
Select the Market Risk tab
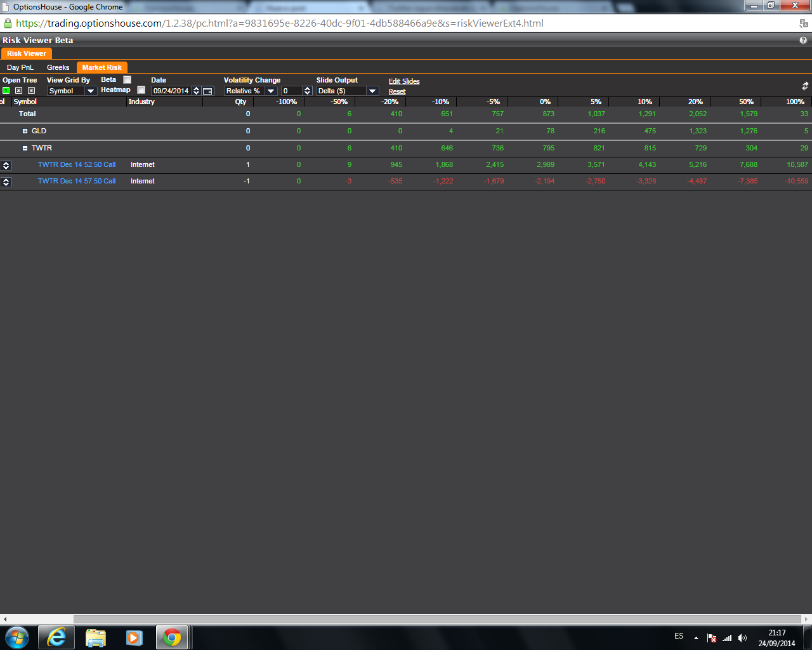tap(102, 67)
